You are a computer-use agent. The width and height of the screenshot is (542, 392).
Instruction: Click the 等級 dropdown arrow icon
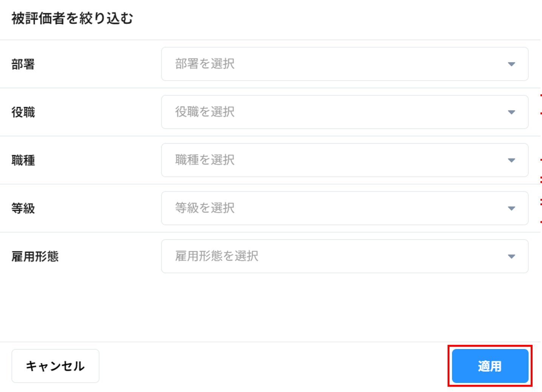(511, 208)
